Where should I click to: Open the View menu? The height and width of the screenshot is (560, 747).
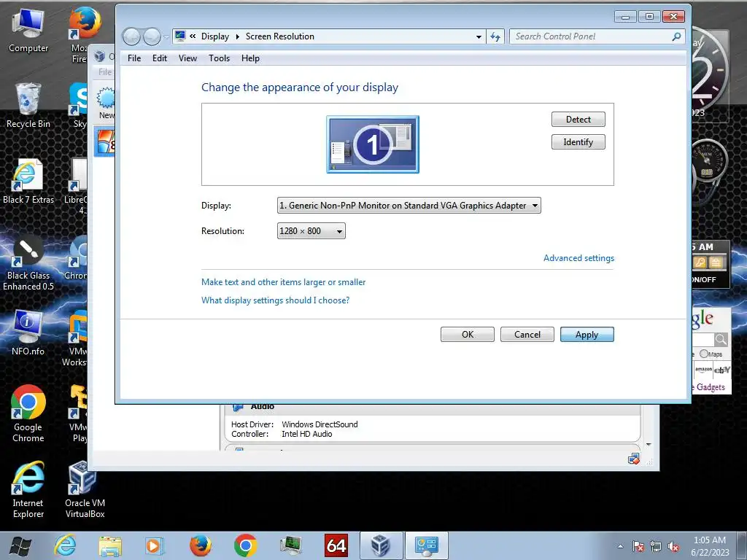pyautogui.click(x=187, y=58)
